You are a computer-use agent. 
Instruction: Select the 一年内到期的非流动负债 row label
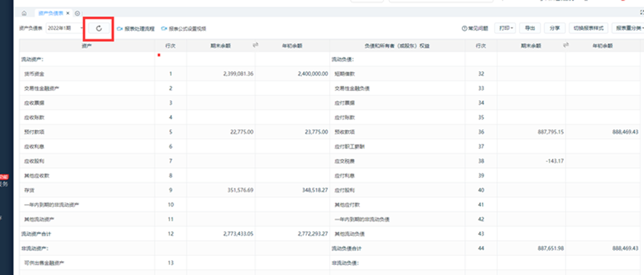pos(362,219)
